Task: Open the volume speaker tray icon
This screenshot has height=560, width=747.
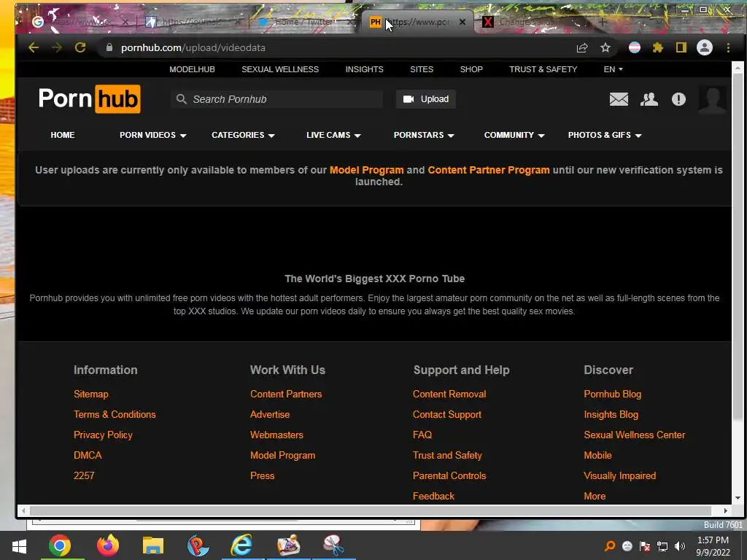Action: click(680, 546)
